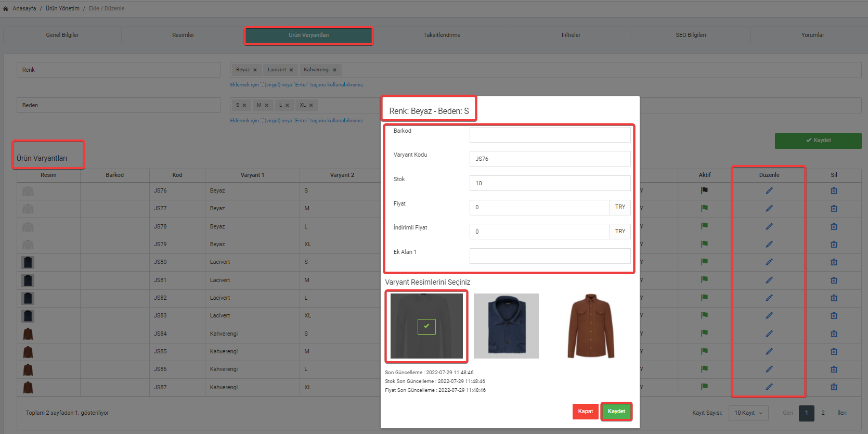Viewport: 868px width, 434px height.
Task: Remove the XL size tag
Action: [311, 105]
